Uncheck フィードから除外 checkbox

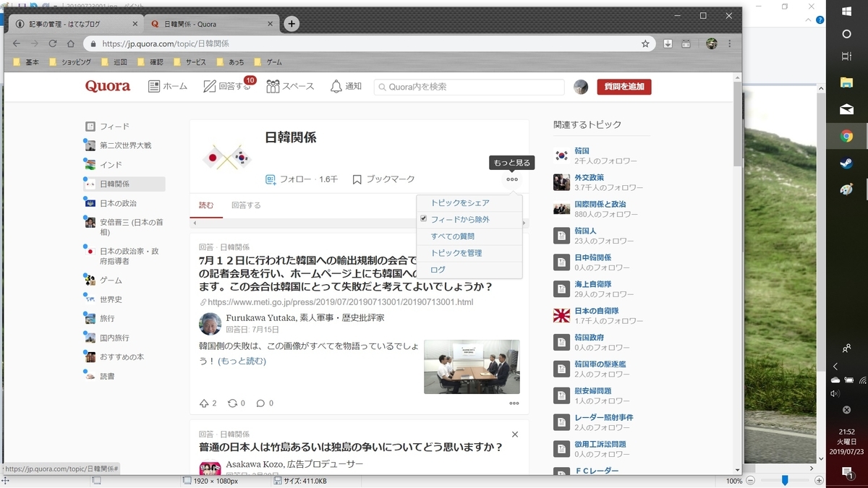click(x=424, y=219)
